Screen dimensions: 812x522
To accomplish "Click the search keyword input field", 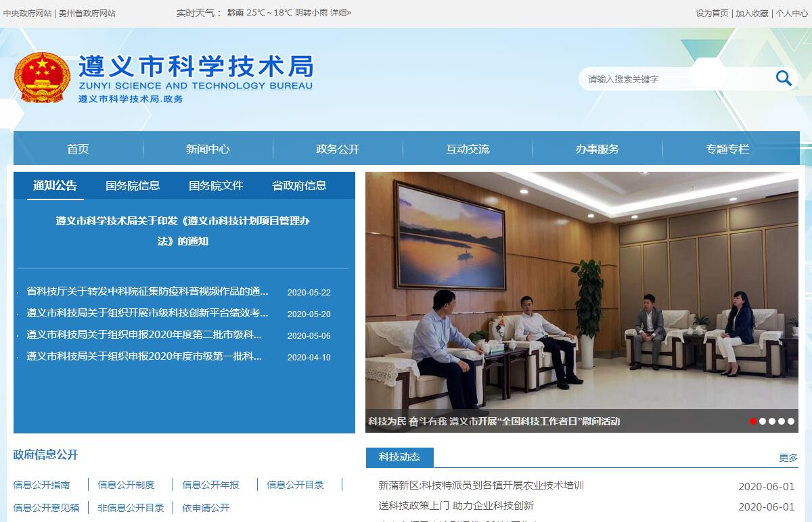I will click(677, 79).
